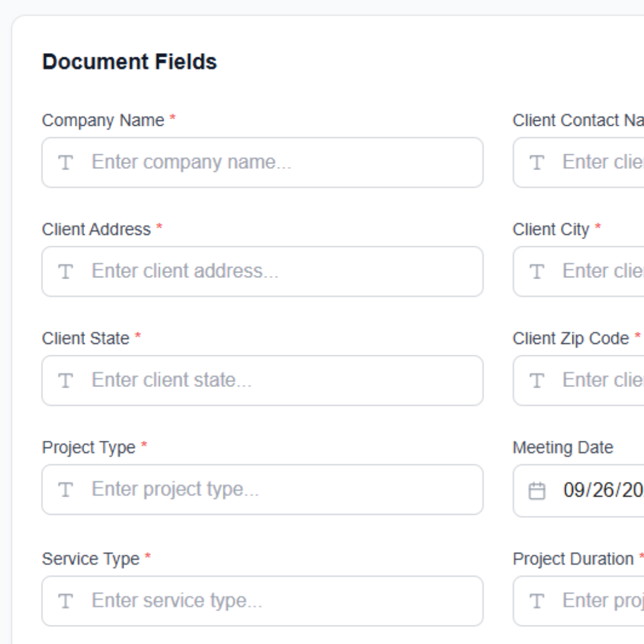Viewport: 644px width, 644px height.
Task: Click the text icon in Client City field
Action: coord(537,272)
